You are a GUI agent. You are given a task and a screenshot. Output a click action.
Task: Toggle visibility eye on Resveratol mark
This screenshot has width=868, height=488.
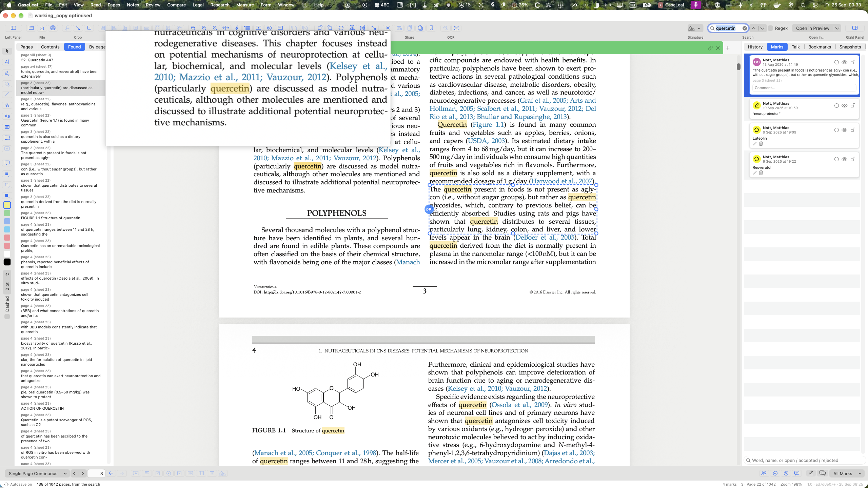click(x=845, y=159)
